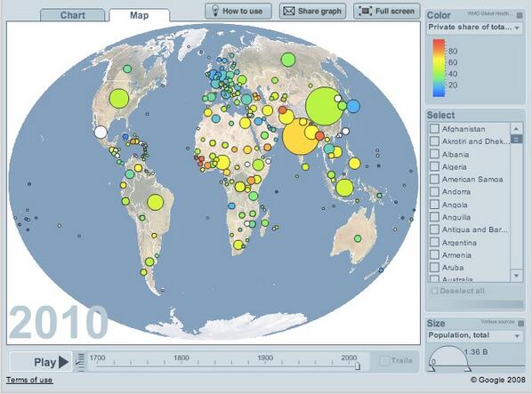The height and width of the screenshot is (394, 532).
Task: Click the Australia bubble on map
Action: point(358,238)
